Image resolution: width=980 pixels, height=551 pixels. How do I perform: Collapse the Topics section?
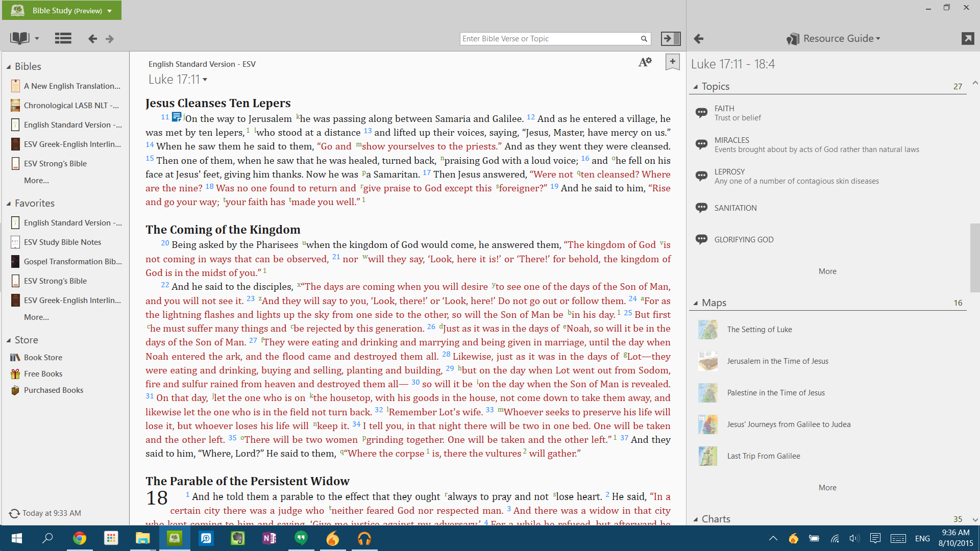point(695,87)
